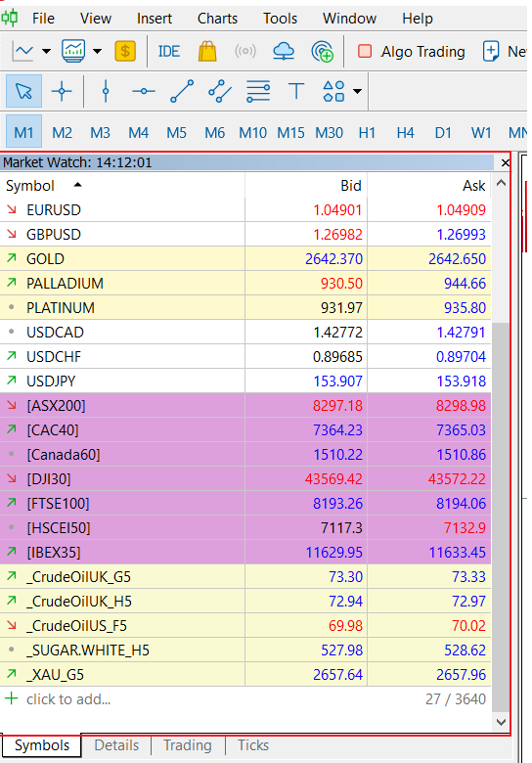
Task: Expand the templates dropdown arrow
Action: [97, 51]
